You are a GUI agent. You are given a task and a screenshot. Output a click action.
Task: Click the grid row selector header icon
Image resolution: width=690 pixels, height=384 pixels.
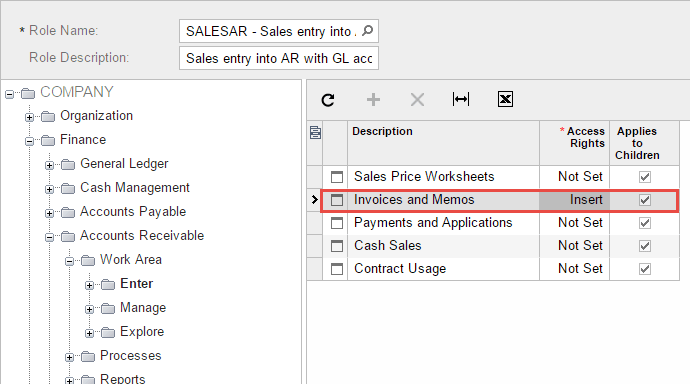[x=315, y=132]
